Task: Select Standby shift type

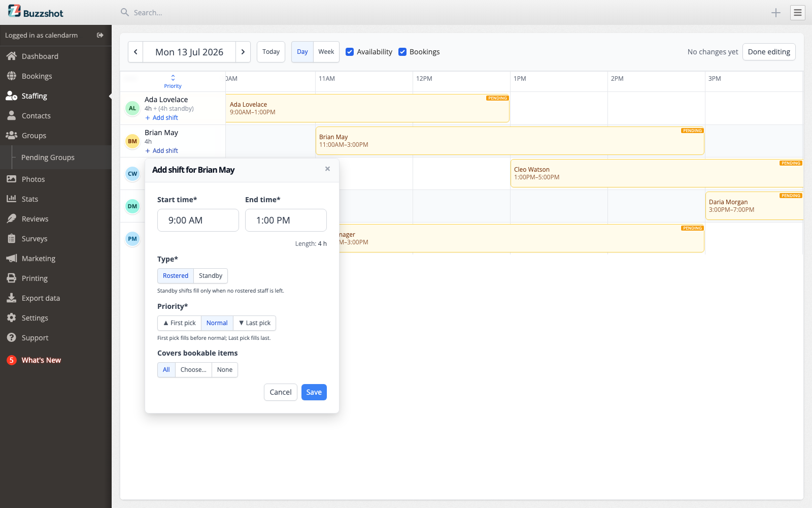Action: tap(211, 276)
